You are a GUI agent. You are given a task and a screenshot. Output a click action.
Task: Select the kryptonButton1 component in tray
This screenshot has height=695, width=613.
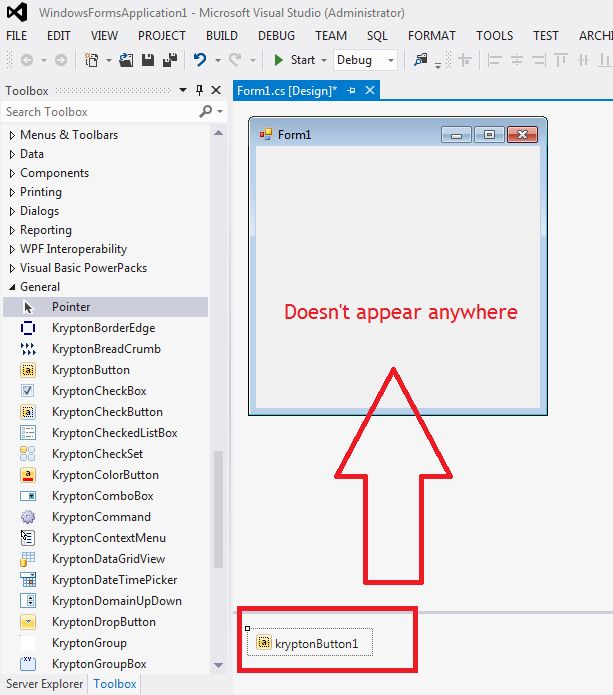(x=310, y=642)
